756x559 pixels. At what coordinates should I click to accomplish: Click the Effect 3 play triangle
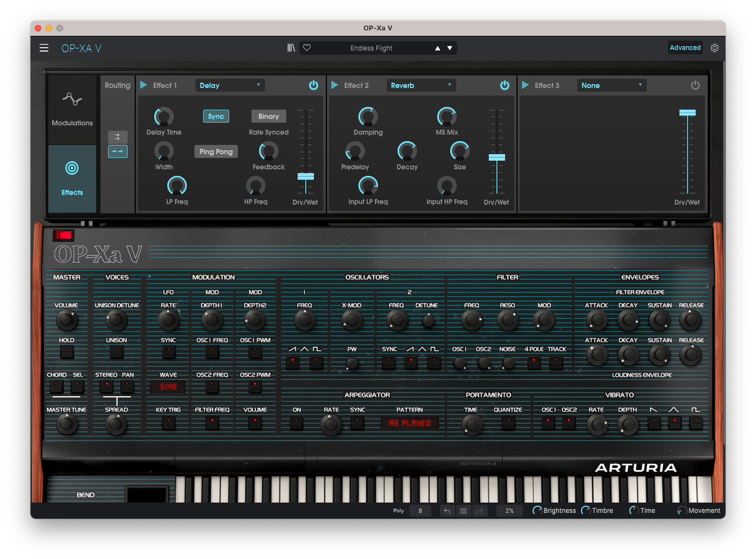tap(525, 85)
